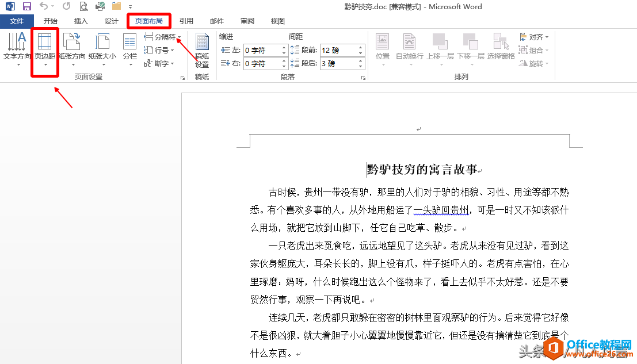
Task: Click the 段后 spacing input field
Action: pos(338,64)
